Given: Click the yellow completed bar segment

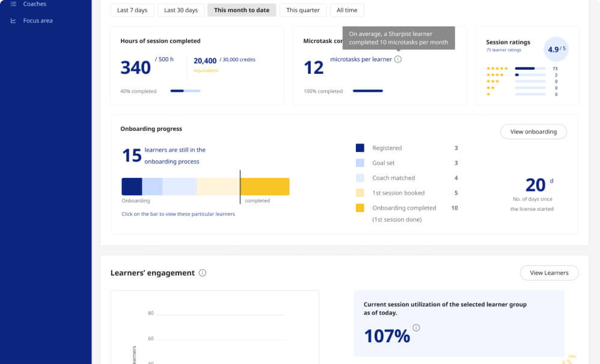Looking at the screenshot, I should point(265,186).
